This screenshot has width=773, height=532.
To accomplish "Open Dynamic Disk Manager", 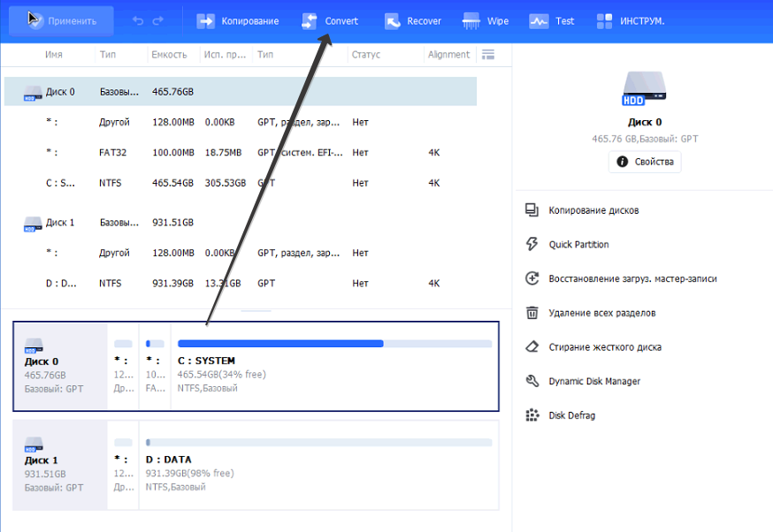I will tap(593, 382).
